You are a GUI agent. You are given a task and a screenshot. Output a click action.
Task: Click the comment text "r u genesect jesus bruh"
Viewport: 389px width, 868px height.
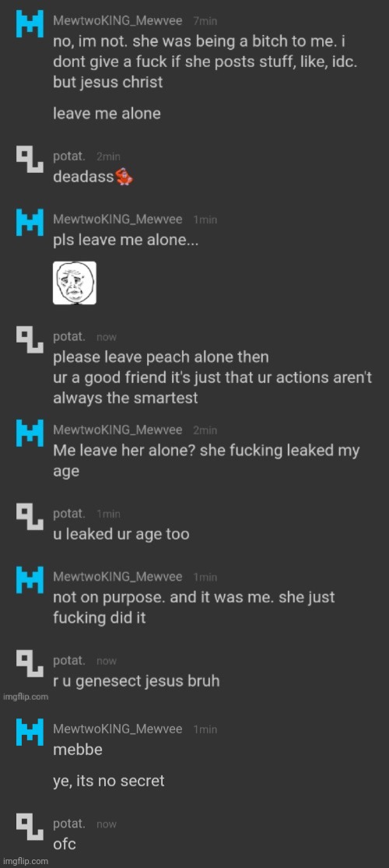click(x=136, y=681)
